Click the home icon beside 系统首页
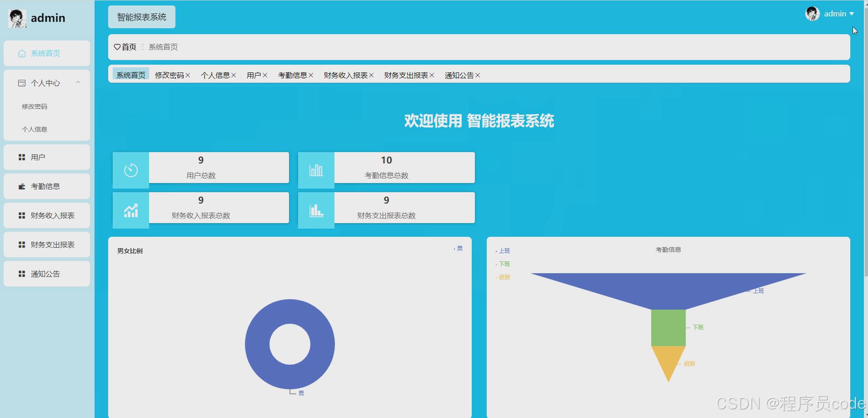The width and height of the screenshot is (868, 418). 21,53
